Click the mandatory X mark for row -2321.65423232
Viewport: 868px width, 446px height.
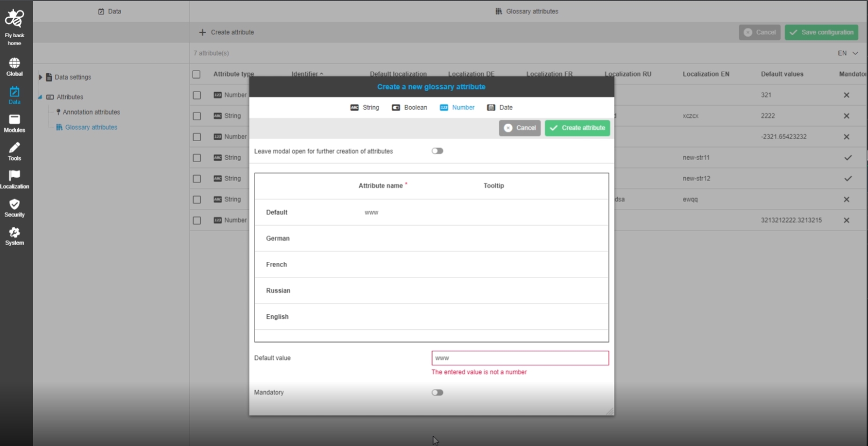tap(846, 137)
